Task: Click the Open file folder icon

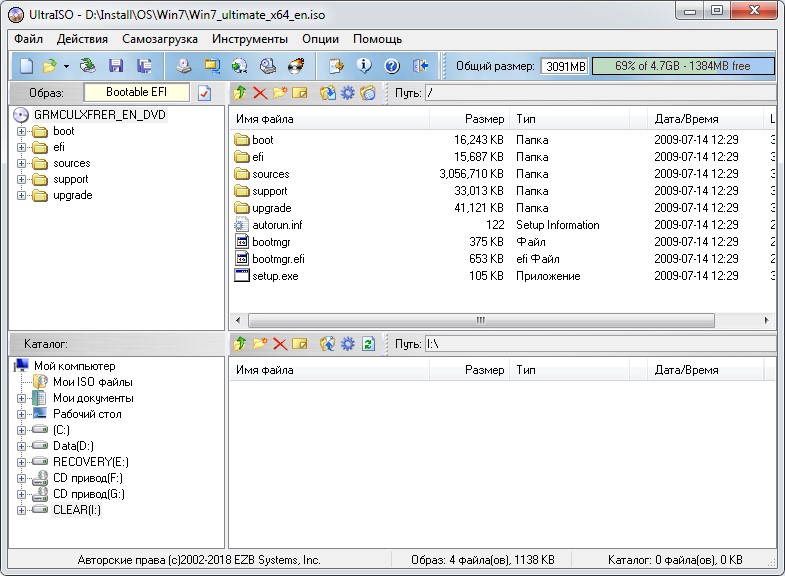Action: click(x=50, y=66)
